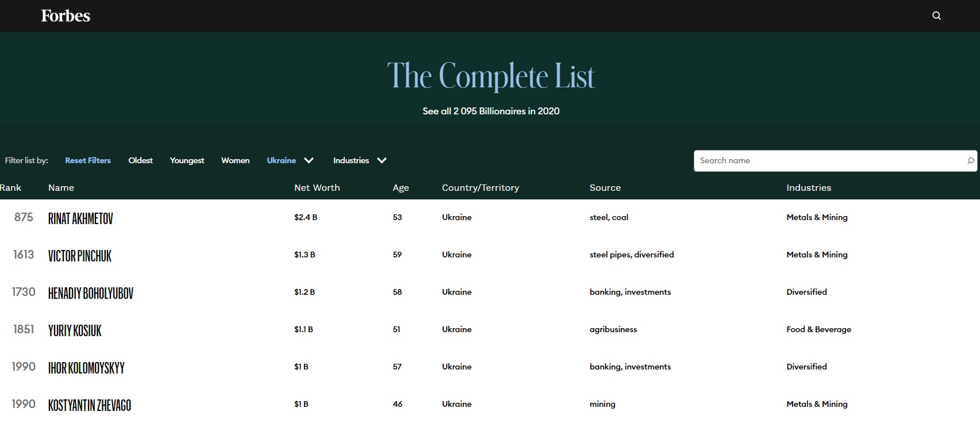Open the Ukraine country filter label
The height and width of the screenshot is (431, 980).
(x=281, y=160)
